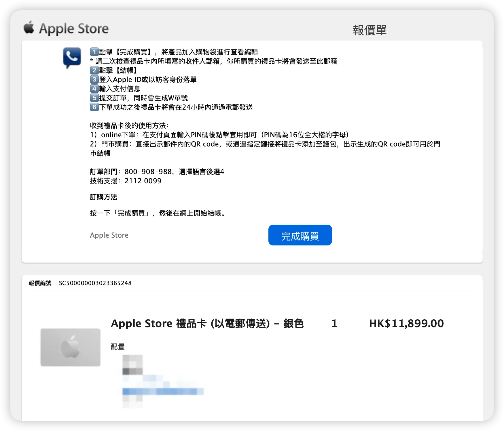Click step 2 點擊【結帳】 line
Screen dimensions: 504x431
[x=115, y=70]
